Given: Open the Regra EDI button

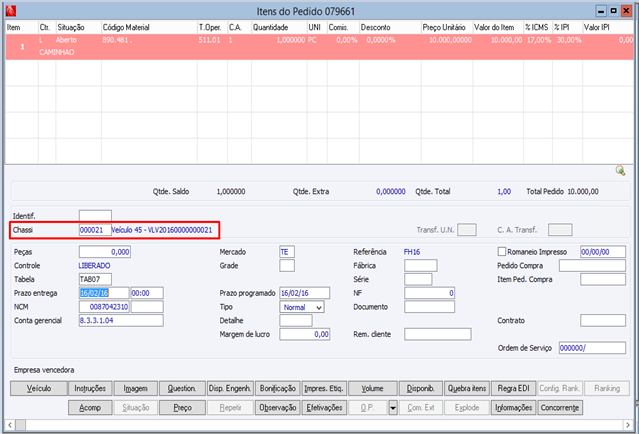Looking at the screenshot, I should coord(514,388).
